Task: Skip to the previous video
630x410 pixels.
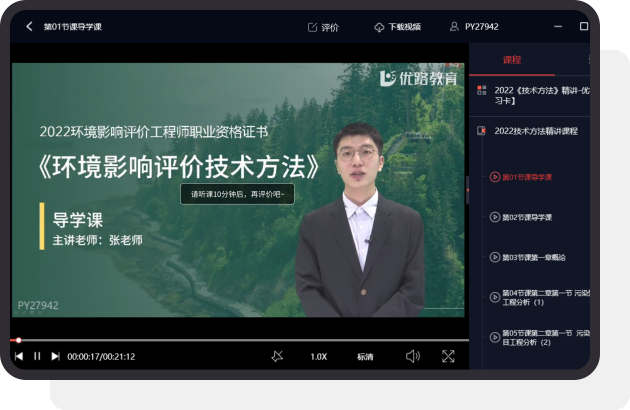Action: click(x=19, y=356)
